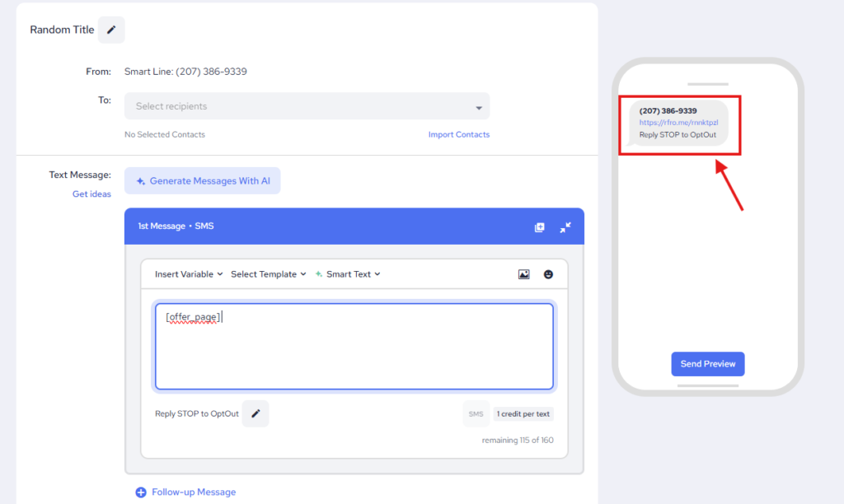Edit the Reply STOP to OptOut text
Screen dimensions: 844x504
tap(256, 413)
